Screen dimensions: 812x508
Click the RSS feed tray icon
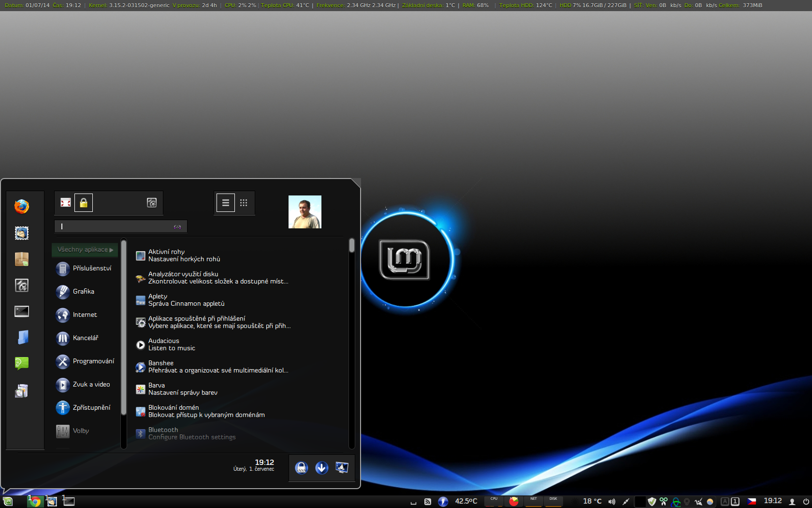(428, 502)
